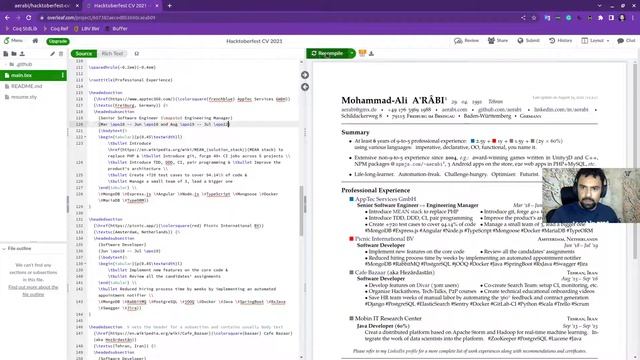Open the 'Find out more about the file outline' link
Image resolution: width=640 pixels, height=360 pixels.
33,291
